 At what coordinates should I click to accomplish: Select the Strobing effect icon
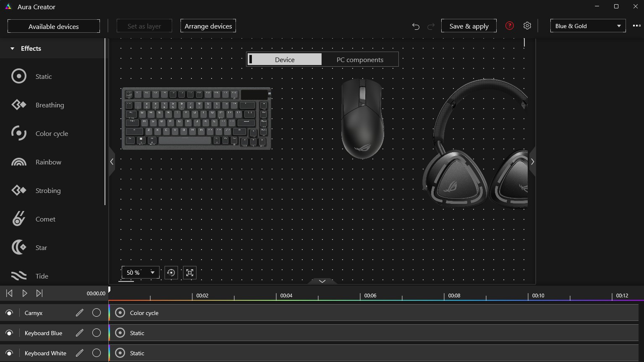pos(19,190)
